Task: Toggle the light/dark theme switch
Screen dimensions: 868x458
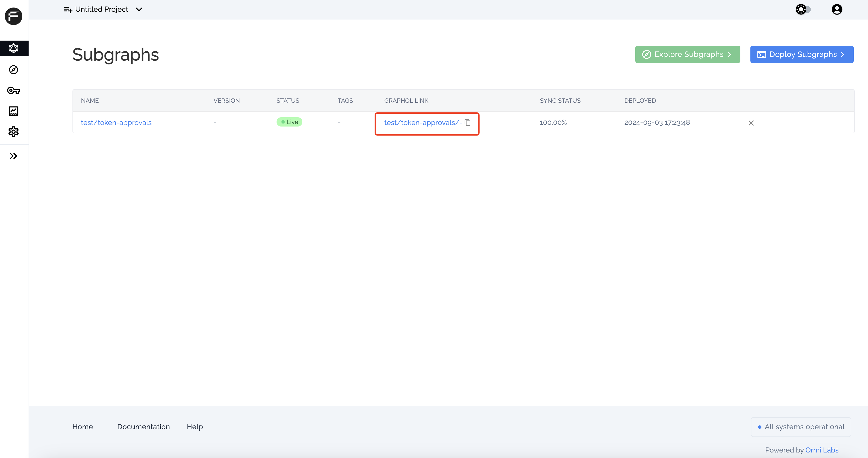Action: [x=803, y=10]
